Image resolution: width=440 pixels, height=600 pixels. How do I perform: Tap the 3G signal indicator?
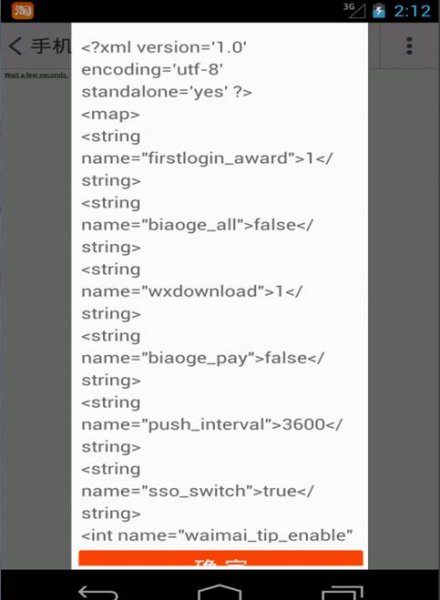354,10
